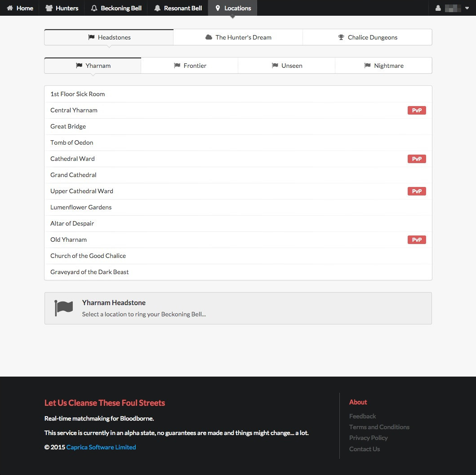This screenshot has width=476, height=475.
Task: Choose the Altar of Despair location
Action: click(238, 223)
